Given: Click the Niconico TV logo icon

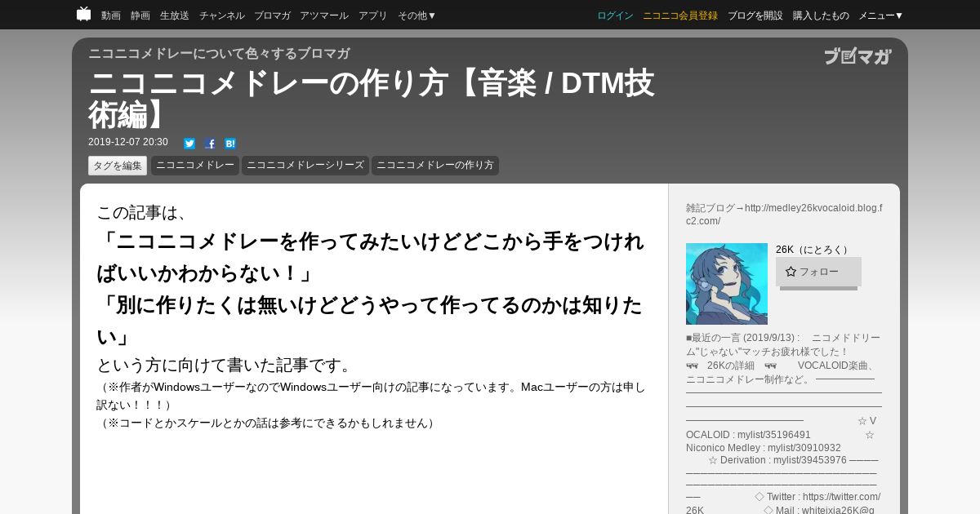Looking at the screenshot, I should click(84, 14).
